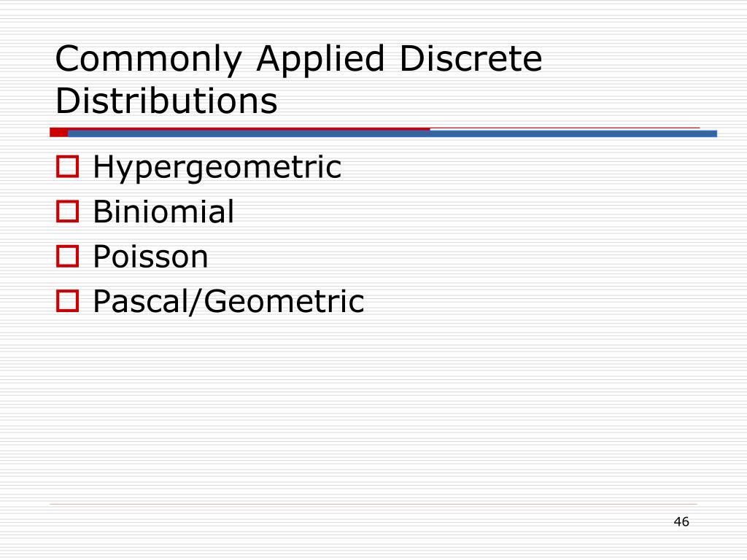747x560 pixels.
Task: Click the red square bullet beside Poisson
Action: click(x=67, y=256)
